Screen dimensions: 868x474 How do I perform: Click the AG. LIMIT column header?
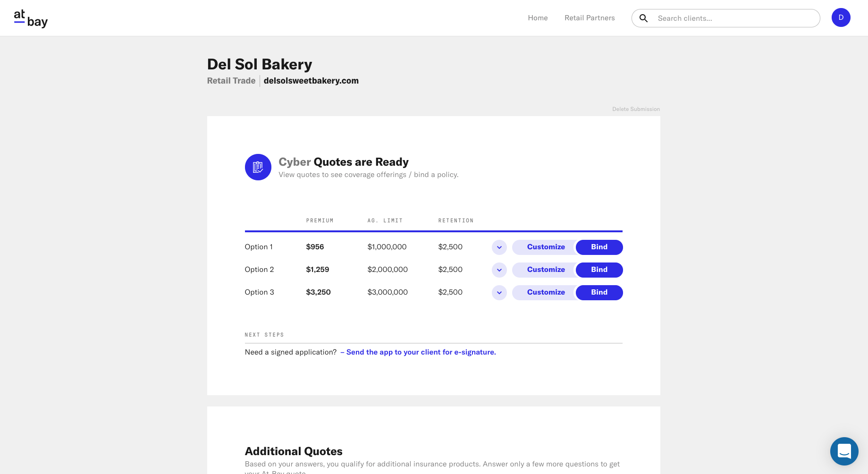385,220
